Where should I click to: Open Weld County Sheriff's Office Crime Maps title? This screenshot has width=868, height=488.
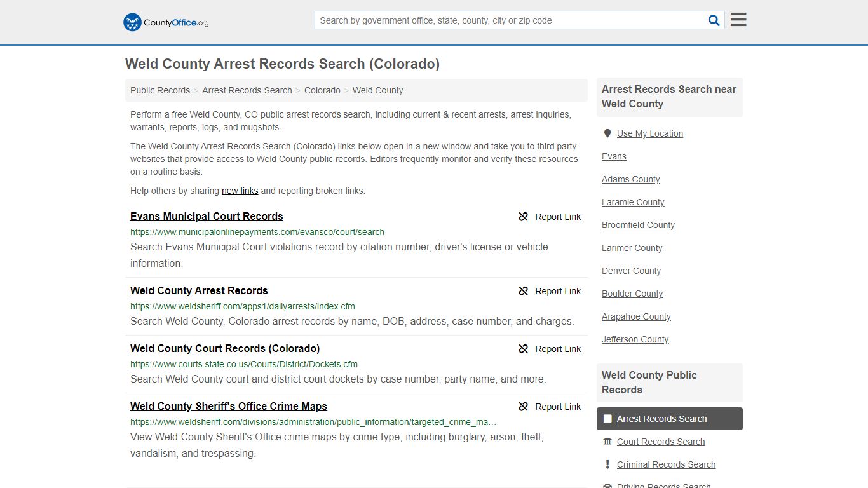pos(229,406)
